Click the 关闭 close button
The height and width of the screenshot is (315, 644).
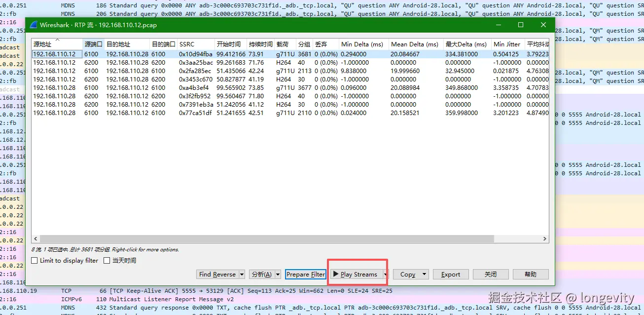[x=491, y=275]
